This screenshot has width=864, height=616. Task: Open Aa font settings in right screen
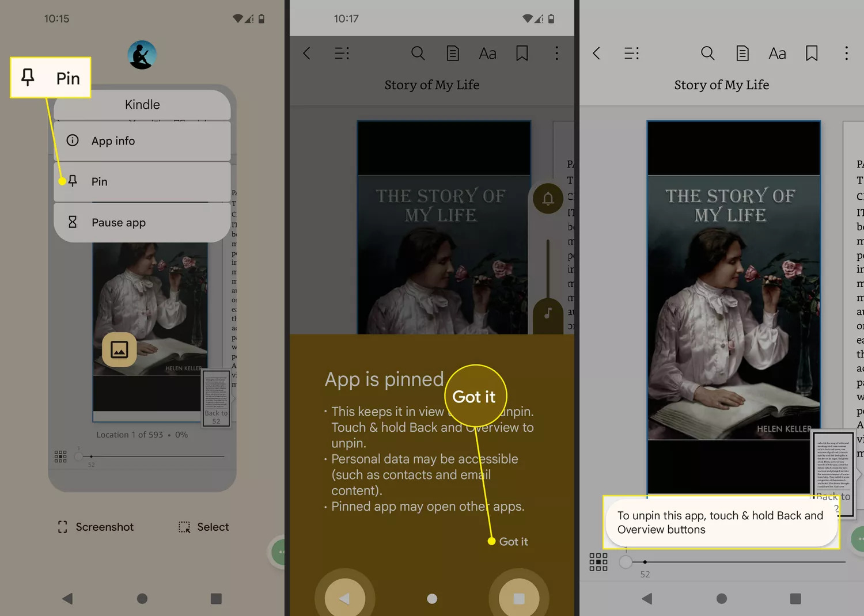pos(778,54)
